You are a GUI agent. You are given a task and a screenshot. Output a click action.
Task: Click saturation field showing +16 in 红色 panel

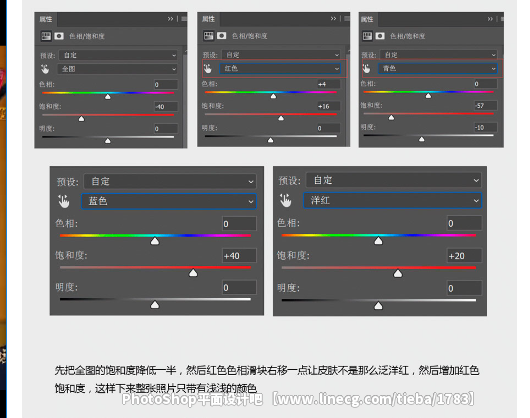329,106
